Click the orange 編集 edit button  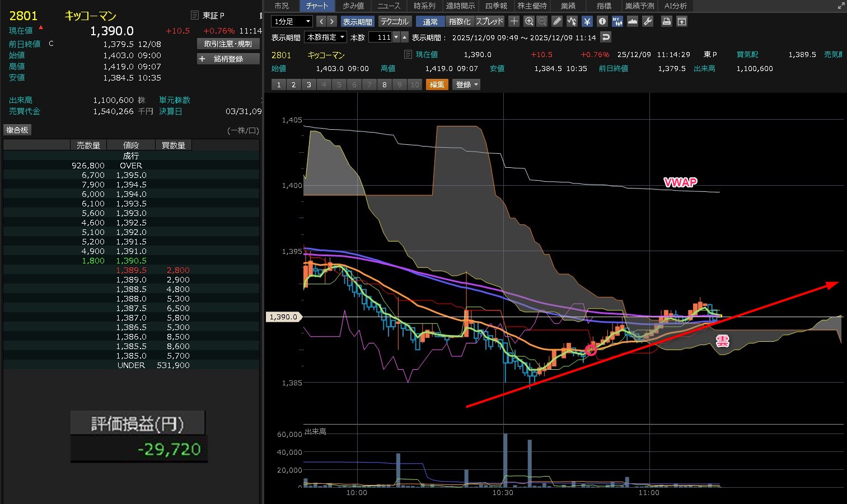tap(437, 84)
